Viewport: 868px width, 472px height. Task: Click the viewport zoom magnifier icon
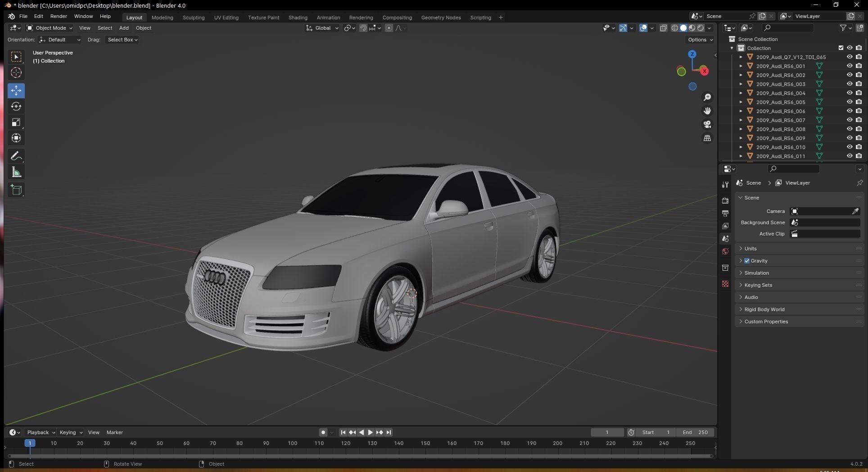pyautogui.click(x=707, y=97)
